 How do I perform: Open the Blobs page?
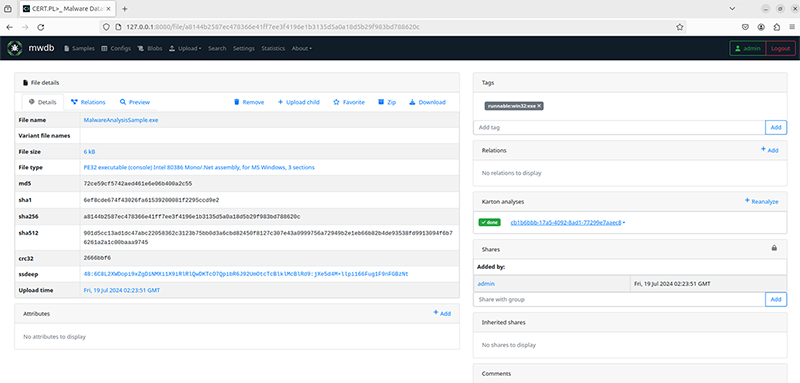149,48
